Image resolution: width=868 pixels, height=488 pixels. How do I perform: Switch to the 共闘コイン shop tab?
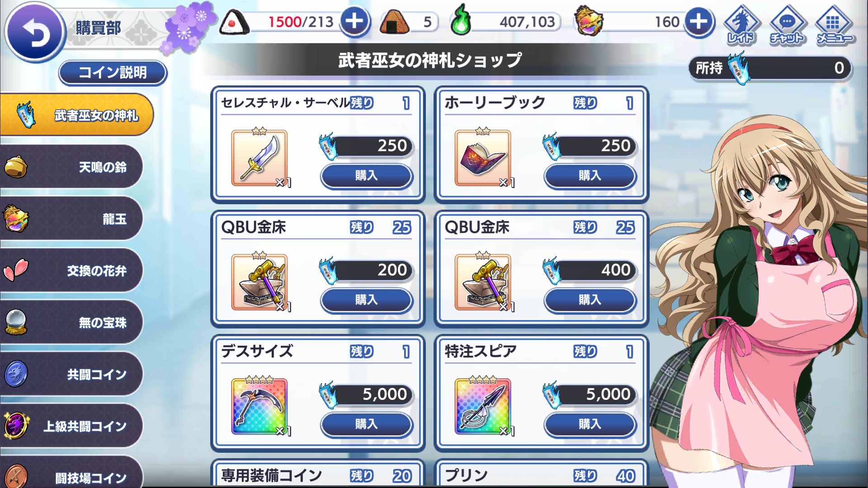click(71, 374)
